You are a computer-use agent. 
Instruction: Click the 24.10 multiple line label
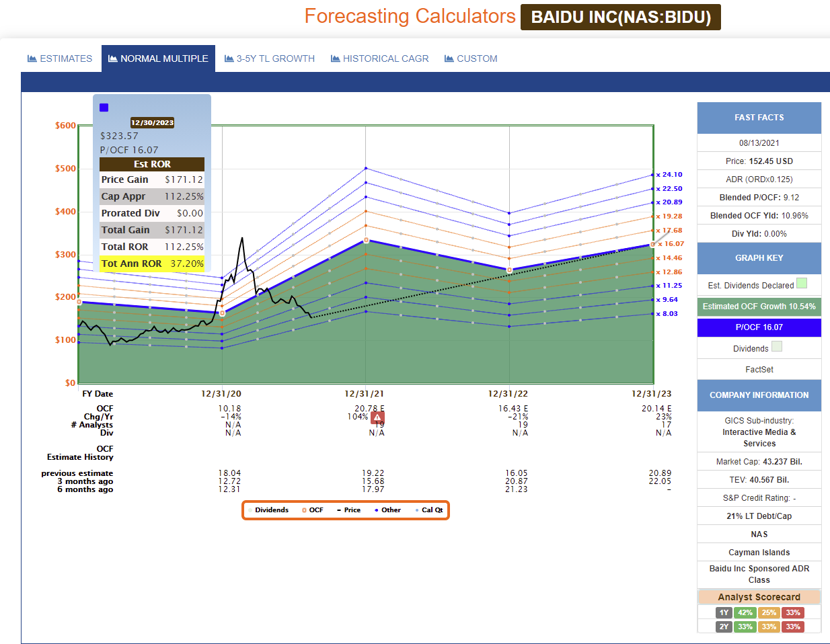coord(669,174)
